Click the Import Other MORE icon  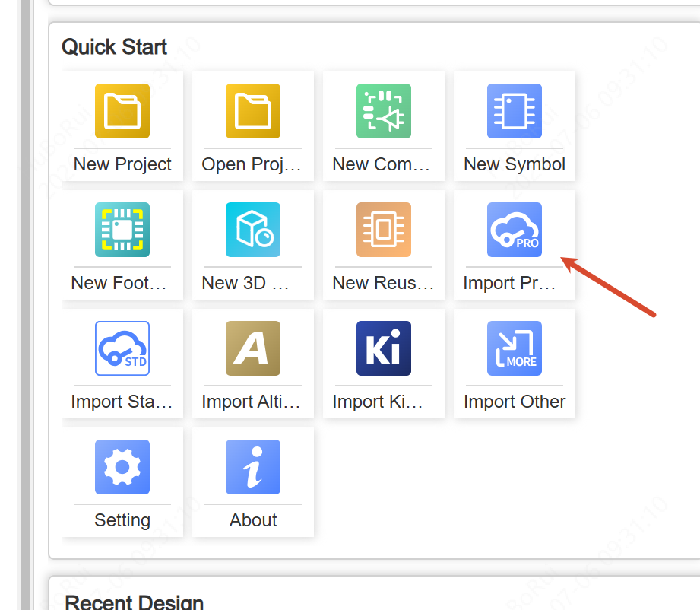coord(515,348)
